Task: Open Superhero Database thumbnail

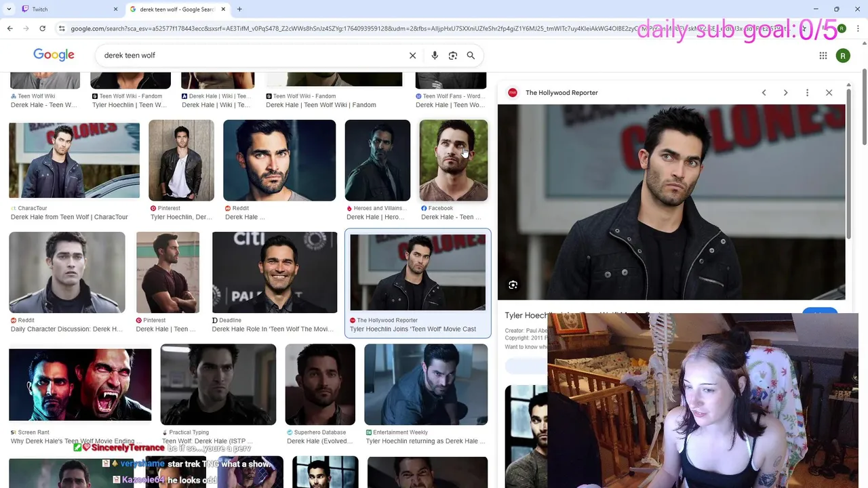Action: pos(320,384)
